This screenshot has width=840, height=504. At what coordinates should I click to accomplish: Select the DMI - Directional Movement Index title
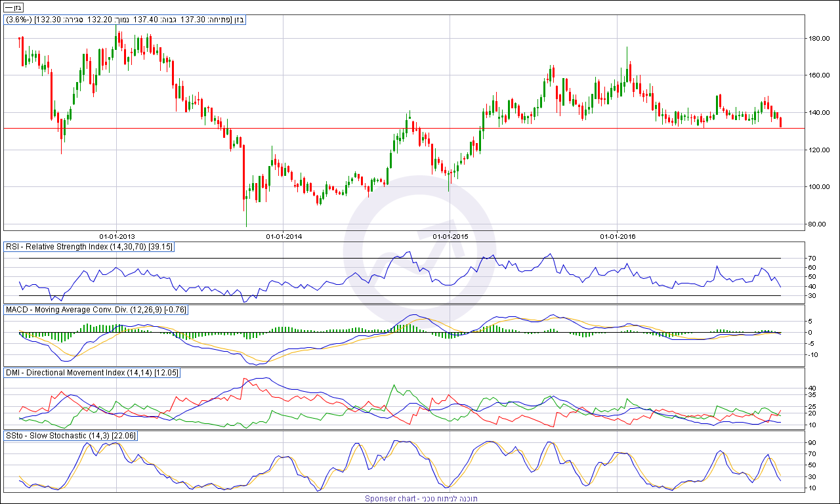point(91,373)
